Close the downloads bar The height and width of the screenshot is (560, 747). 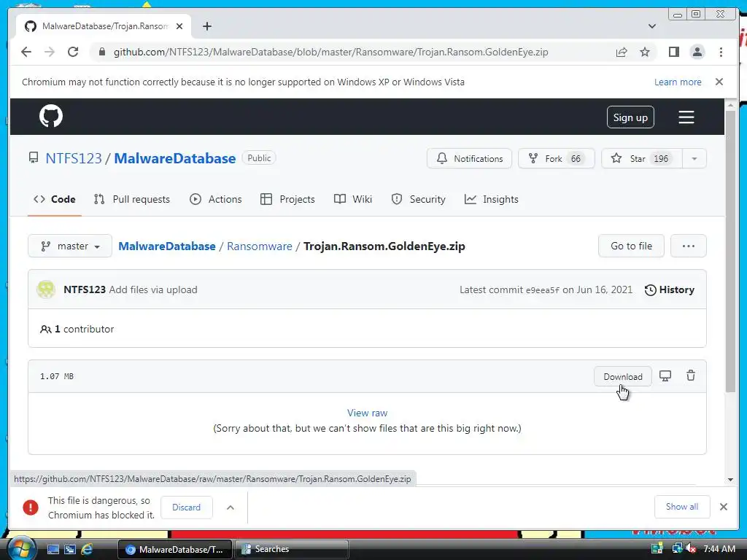tap(724, 507)
